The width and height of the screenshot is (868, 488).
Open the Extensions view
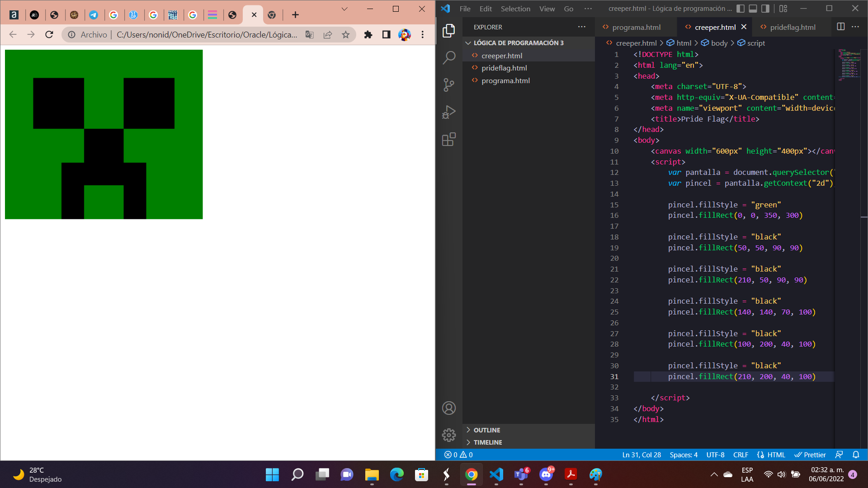(448, 139)
